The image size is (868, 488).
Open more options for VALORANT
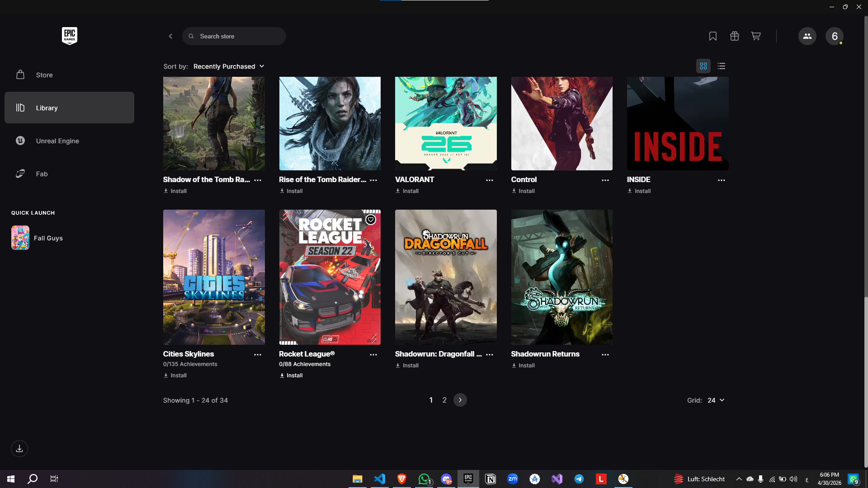(490, 180)
